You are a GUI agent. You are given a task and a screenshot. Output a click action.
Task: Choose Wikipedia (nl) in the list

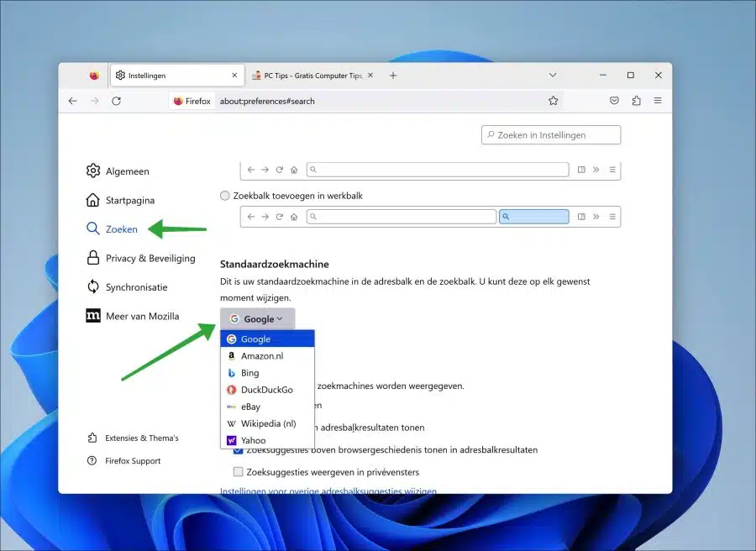(x=268, y=423)
